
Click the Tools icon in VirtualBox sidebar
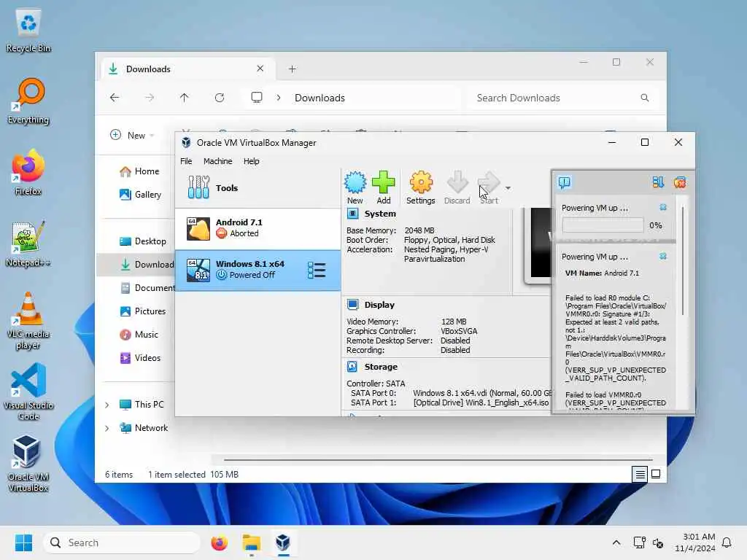[198, 187]
